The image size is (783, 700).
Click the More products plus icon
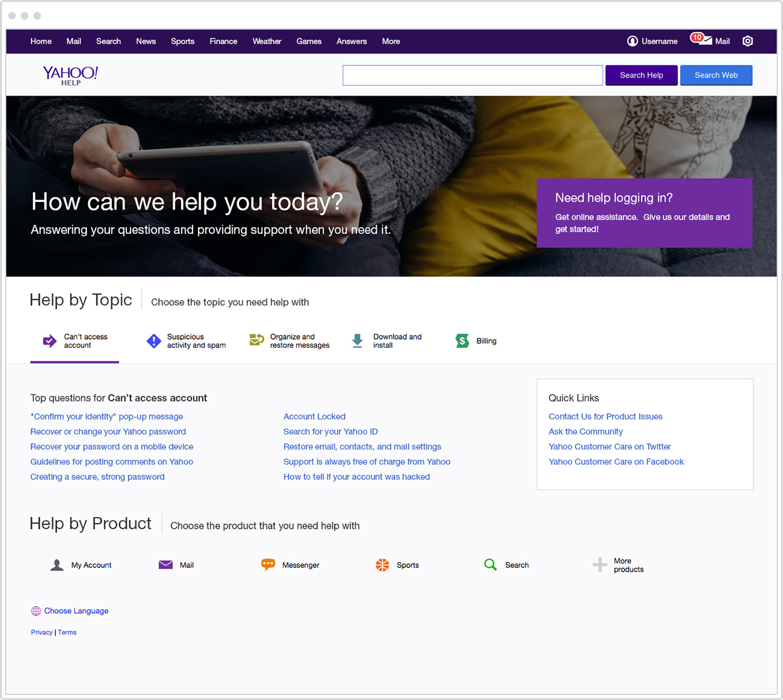tap(600, 565)
